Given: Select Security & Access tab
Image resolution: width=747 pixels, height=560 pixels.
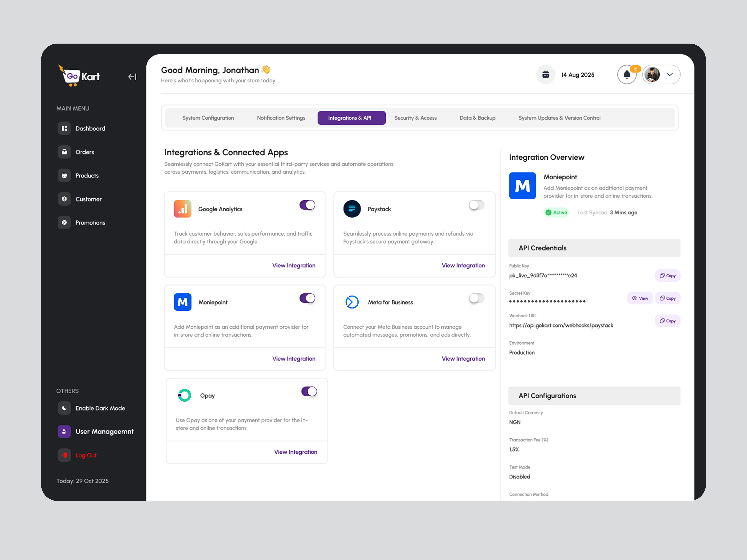Looking at the screenshot, I should click(415, 118).
